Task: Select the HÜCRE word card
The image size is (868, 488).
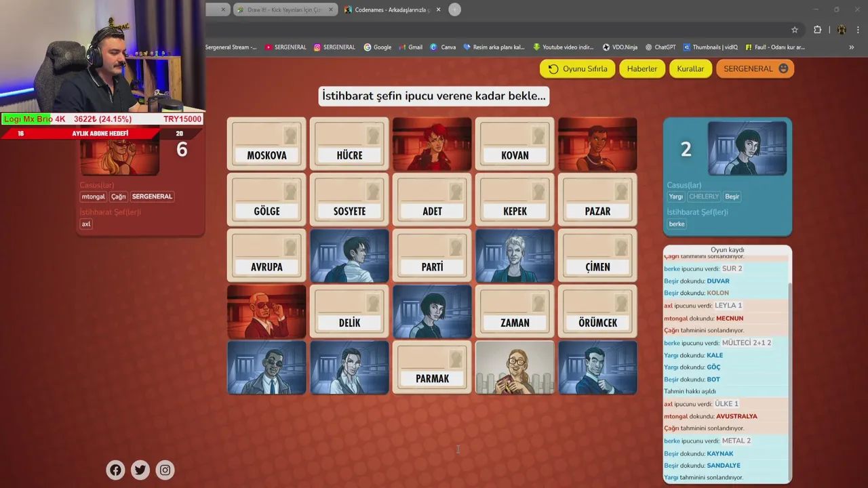Action: pos(349,144)
